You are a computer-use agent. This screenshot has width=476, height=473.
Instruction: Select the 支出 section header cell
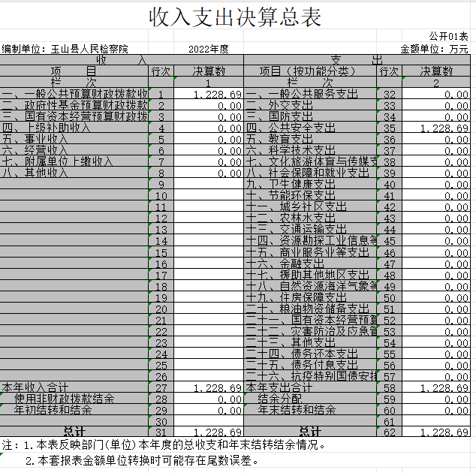coord(357,60)
